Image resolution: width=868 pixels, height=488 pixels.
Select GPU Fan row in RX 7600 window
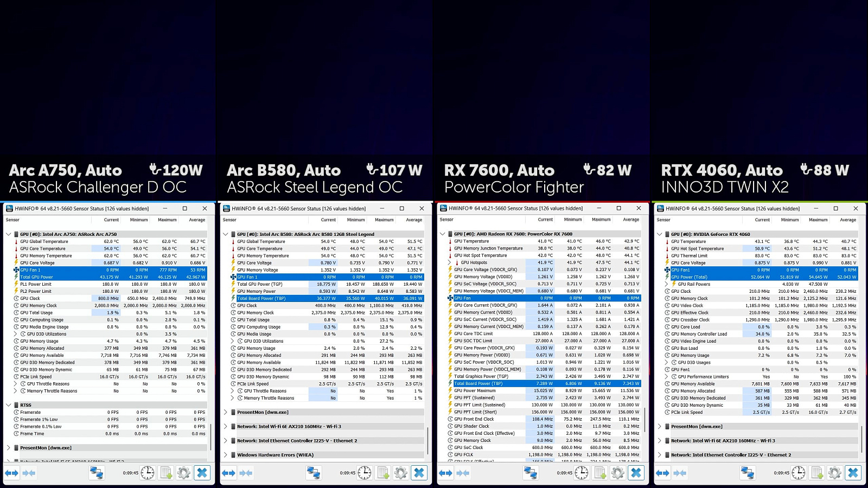pyautogui.click(x=544, y=298)
